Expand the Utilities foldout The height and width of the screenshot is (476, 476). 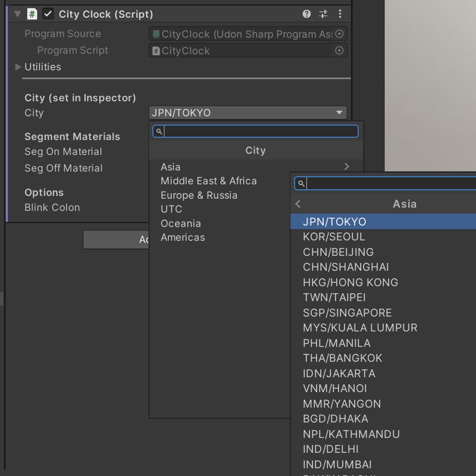click(18, 67)
